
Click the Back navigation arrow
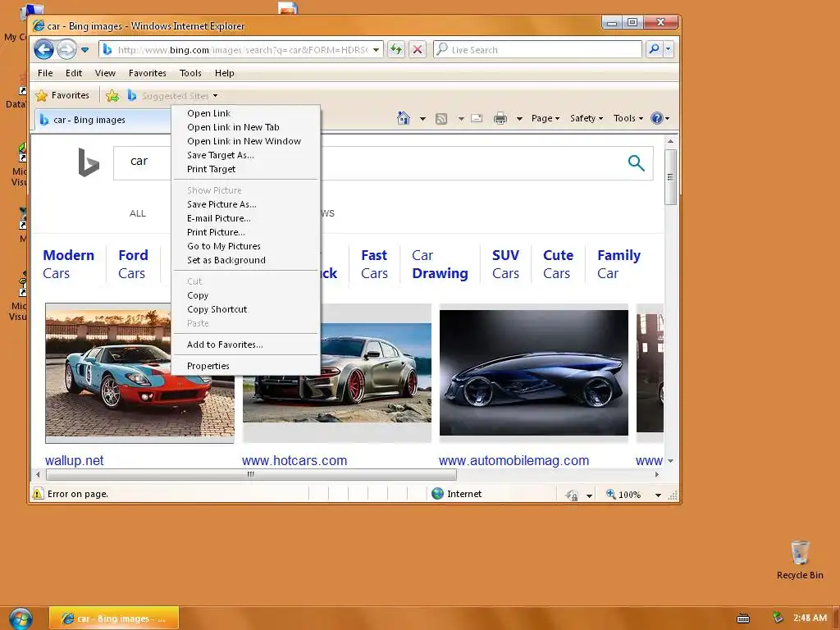44,50
